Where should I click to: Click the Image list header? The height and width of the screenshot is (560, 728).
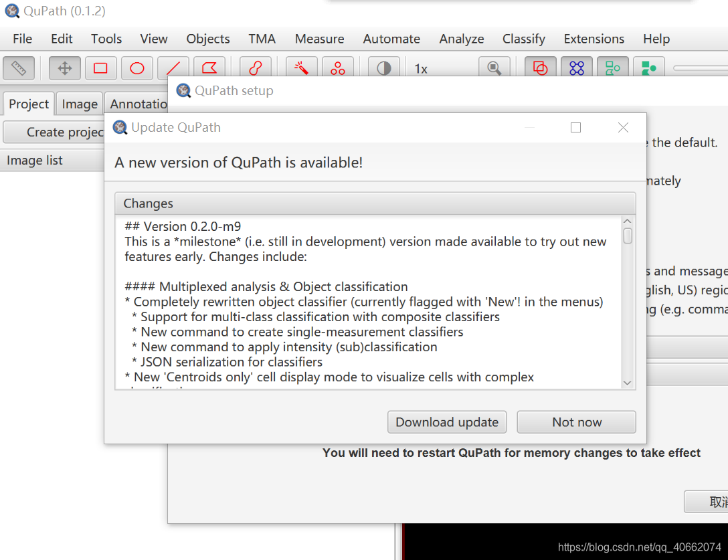(x=52, y=160)
